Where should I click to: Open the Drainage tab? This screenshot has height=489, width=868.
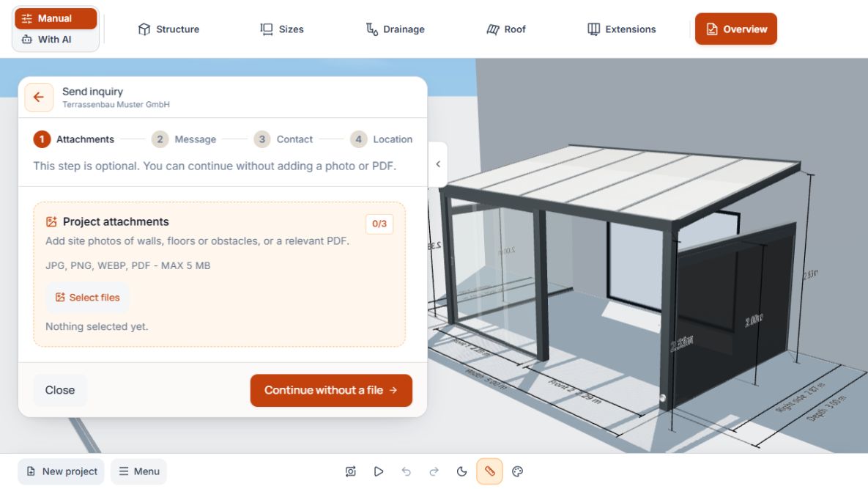396,29
